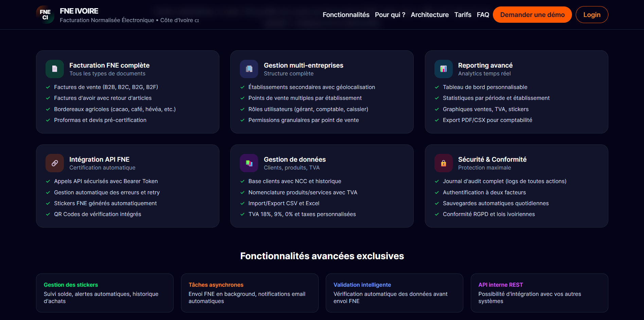Navigate to Architecture in the header
This screenshot has width=644, height=320.
pos(430,15)
